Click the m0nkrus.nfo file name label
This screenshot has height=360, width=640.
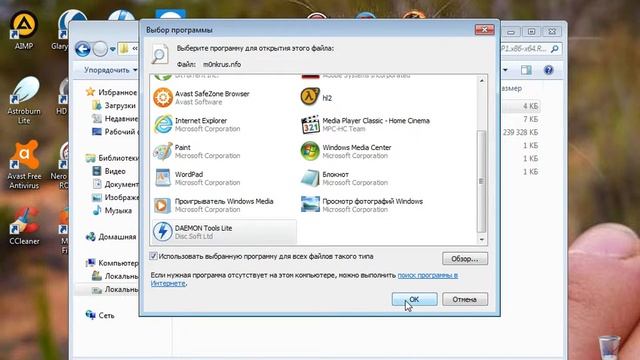(222, 64)
